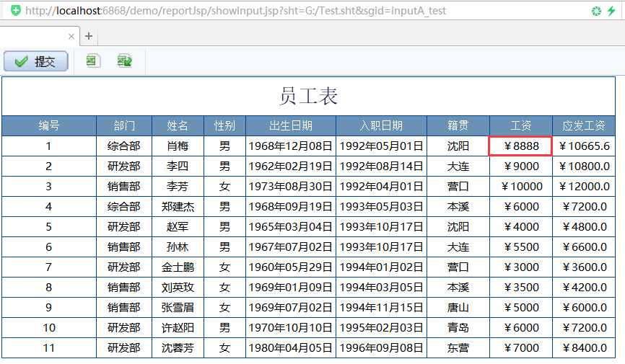Click hometown cell 东营

coord(458,347)
